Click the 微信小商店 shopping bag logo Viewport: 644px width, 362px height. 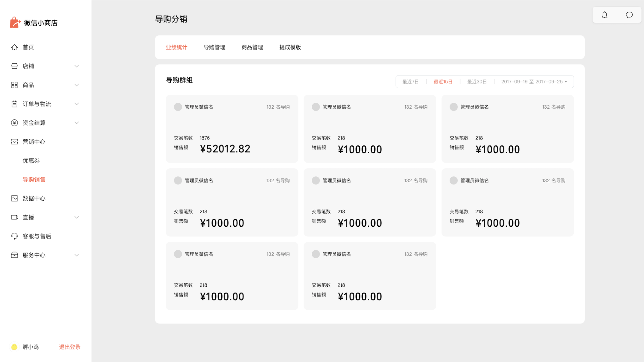(x=15, y=22)
